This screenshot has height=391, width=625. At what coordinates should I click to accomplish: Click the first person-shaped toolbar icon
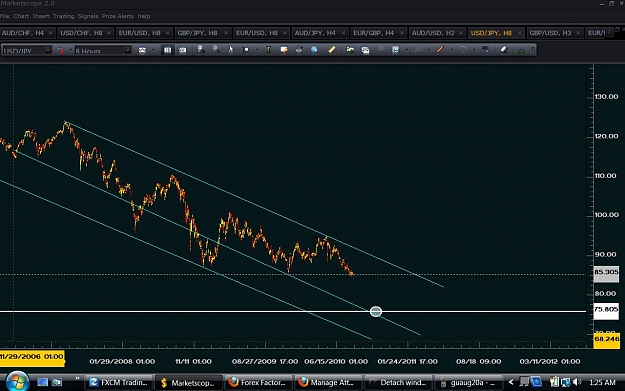200,50
